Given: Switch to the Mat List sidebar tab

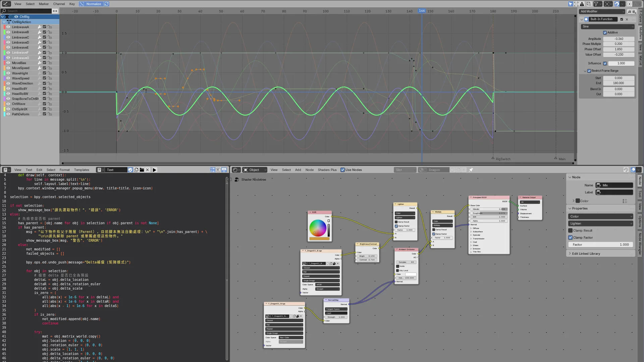Looking at the screenshot, I should 640,60.
